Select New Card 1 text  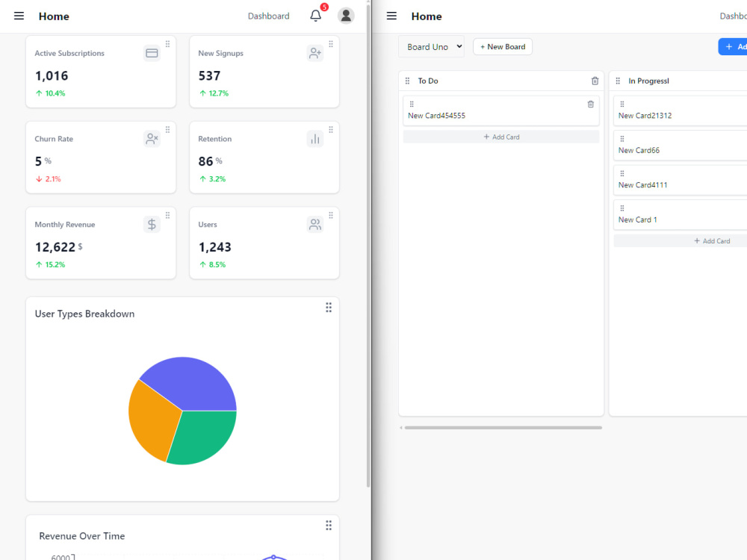pyautogui.click(x=637, y=220)
